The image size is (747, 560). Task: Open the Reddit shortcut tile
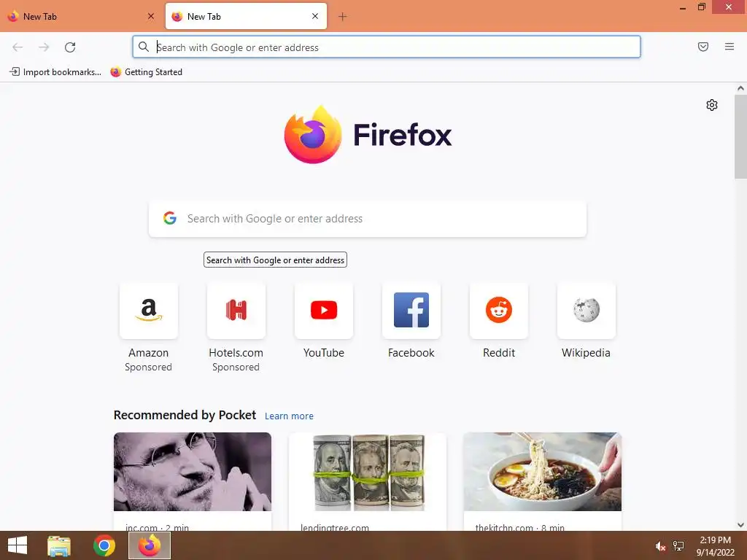(499, 311)
